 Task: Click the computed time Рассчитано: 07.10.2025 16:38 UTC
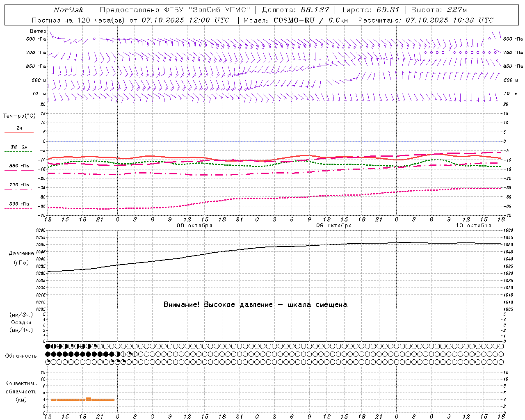(x=426, y=20)
